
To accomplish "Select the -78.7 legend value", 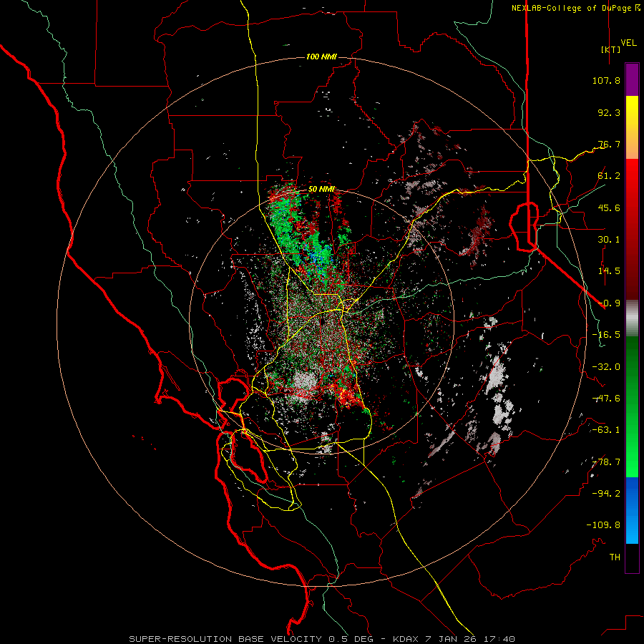I will (x=606, y=462).
